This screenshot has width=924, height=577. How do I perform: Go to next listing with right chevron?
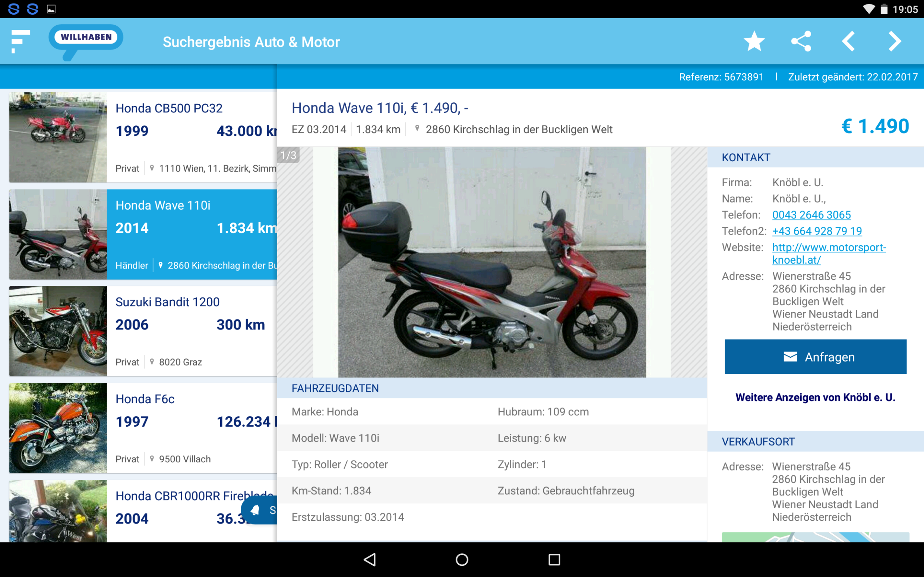point(895,41)
